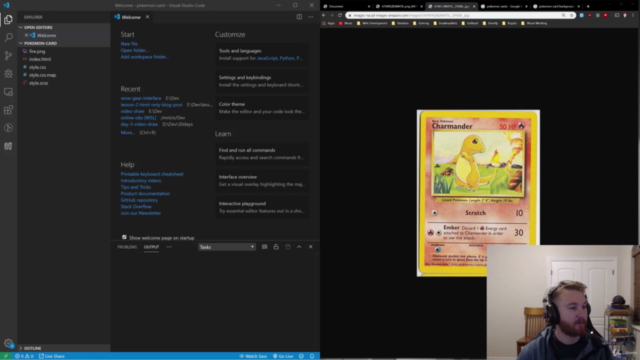Open the panel overflow ellipsis menu
The image size is (640, 360).
click(169, 247)
